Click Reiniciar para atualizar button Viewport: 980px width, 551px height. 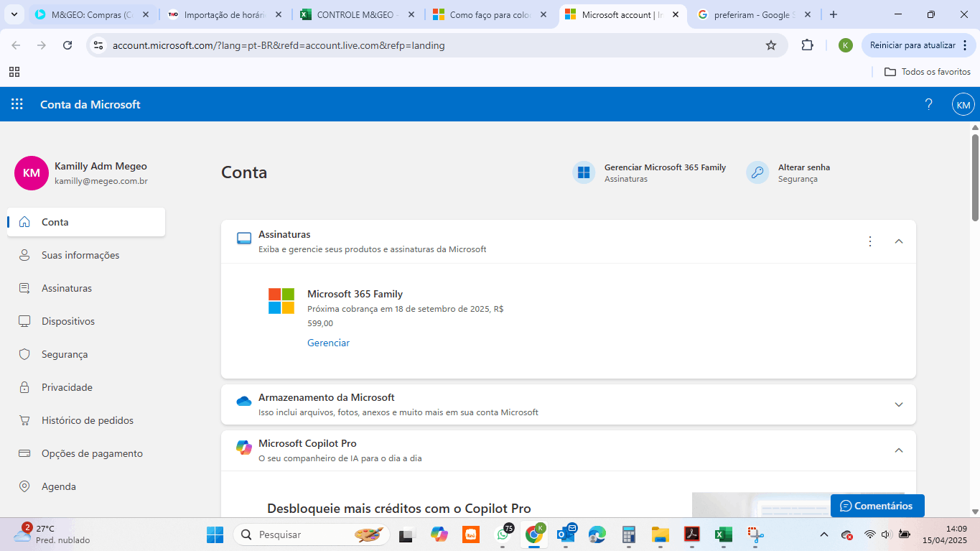click(917, 45)
